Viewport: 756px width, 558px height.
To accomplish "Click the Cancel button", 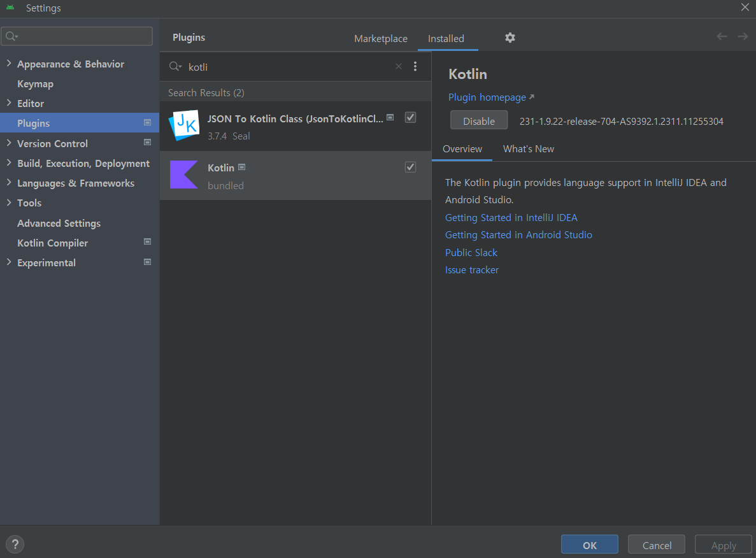I will [x=657, y=545].
